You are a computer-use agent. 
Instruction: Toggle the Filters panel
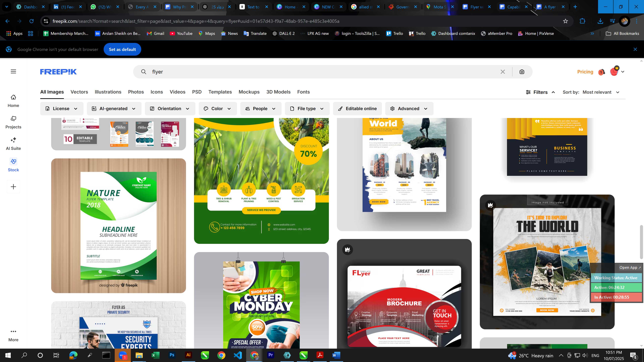click(540, 92)
